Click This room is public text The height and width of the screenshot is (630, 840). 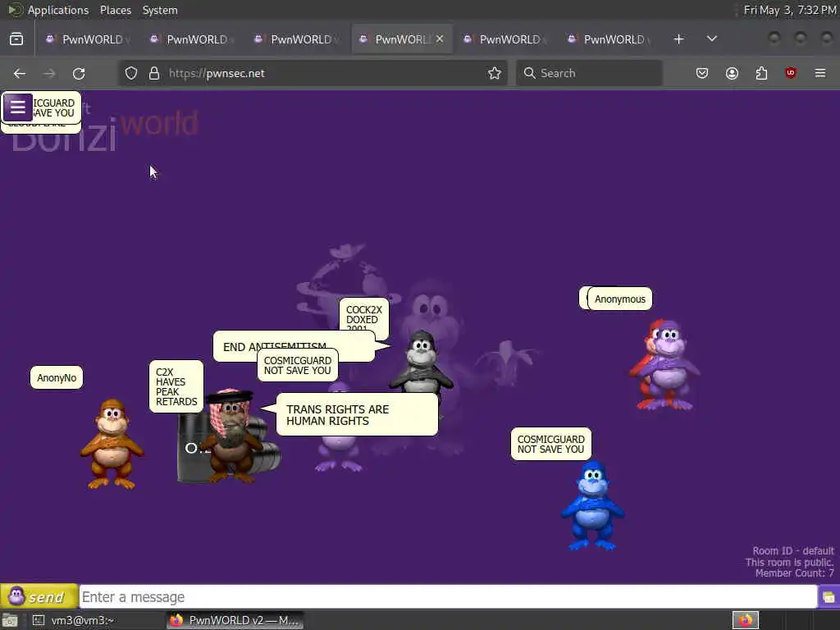[x=790, y=562]
